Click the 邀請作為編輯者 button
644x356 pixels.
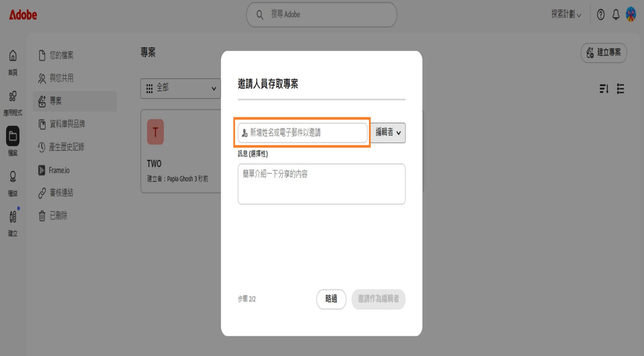pyautogui.click(x=378, y=299)
